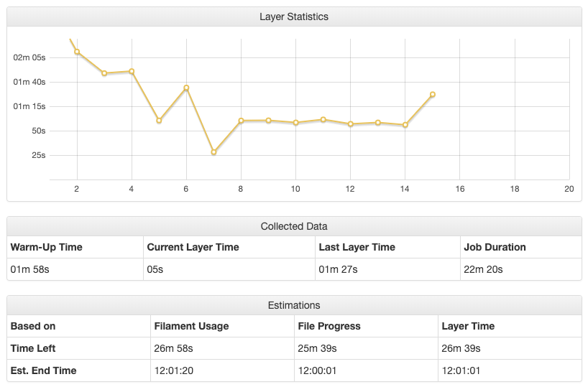Select the layer 7 lowest data point
Image resolution: width=588 pixels, height=387 pixels.
click(213, 152)
